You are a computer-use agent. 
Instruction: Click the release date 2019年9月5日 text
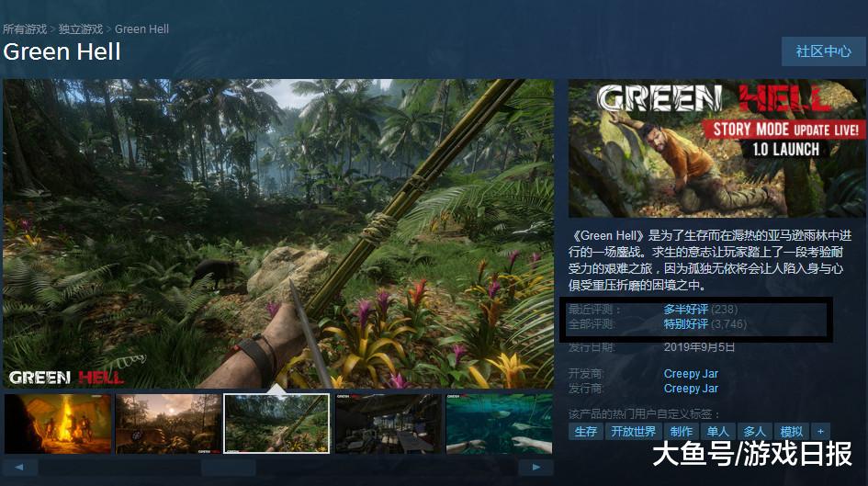click(699, 347)
